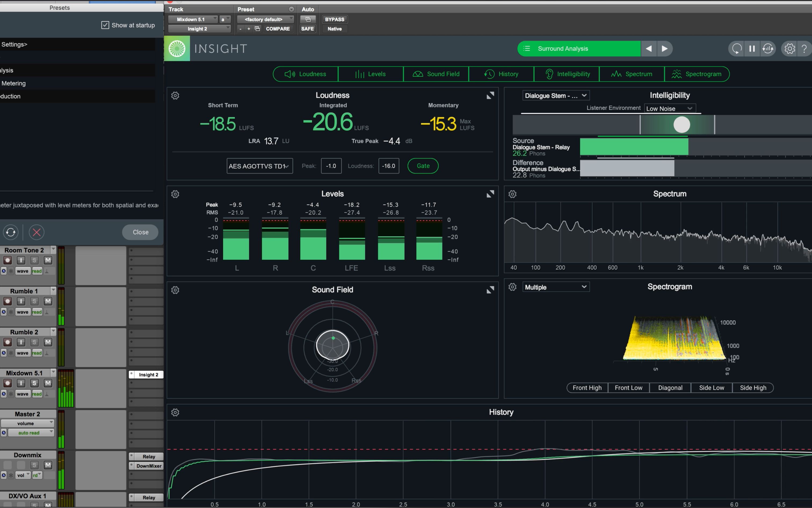The image size is (812, 508).
Task: Click the copy preset settings icon
Action: pyautogui.click(x=257, y=29)
